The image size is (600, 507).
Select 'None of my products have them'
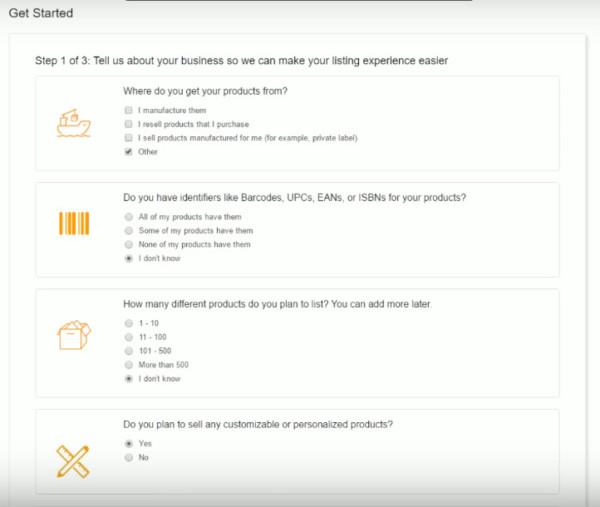(x=129, y=245)
